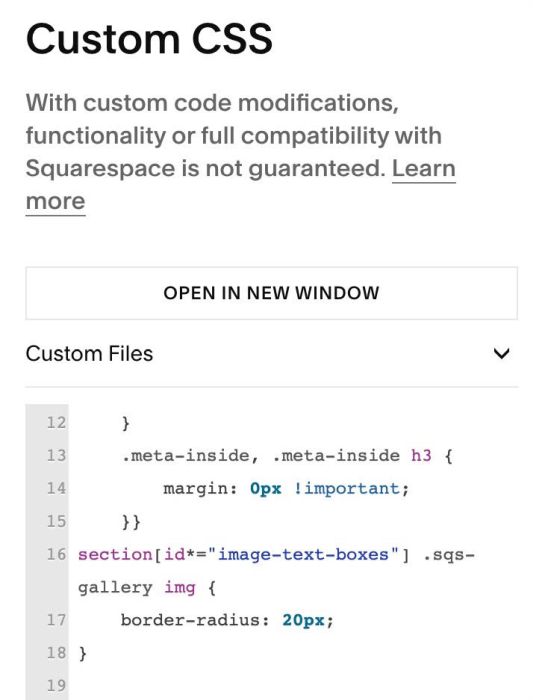Select line number 12 in gutter

56,422
